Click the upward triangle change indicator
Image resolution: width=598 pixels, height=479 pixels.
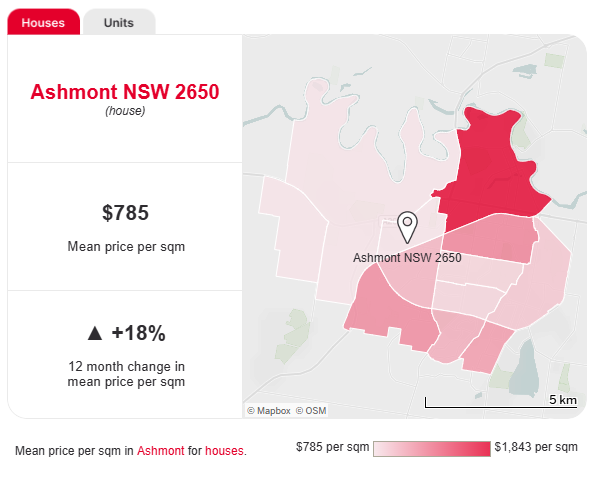pos(95,333)
